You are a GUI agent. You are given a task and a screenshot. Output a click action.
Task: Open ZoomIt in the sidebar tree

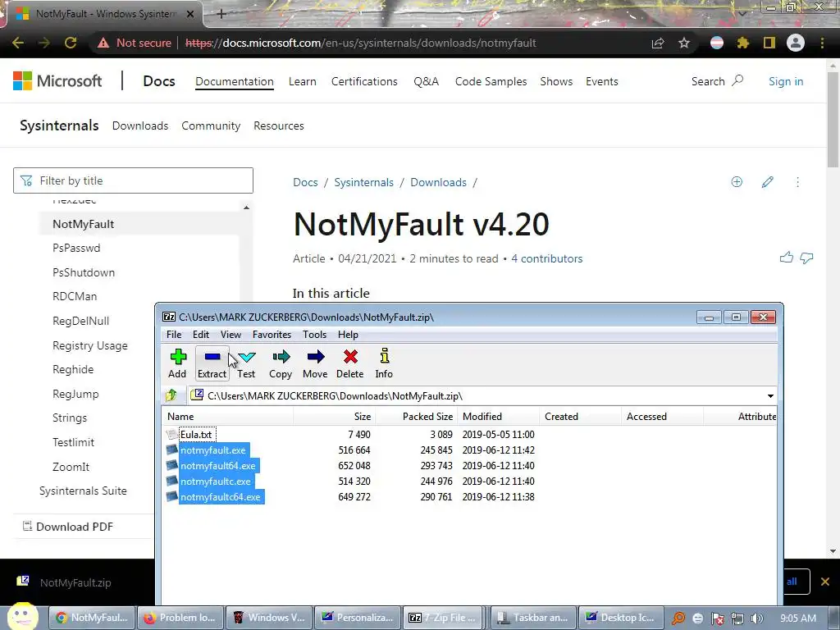71,467
